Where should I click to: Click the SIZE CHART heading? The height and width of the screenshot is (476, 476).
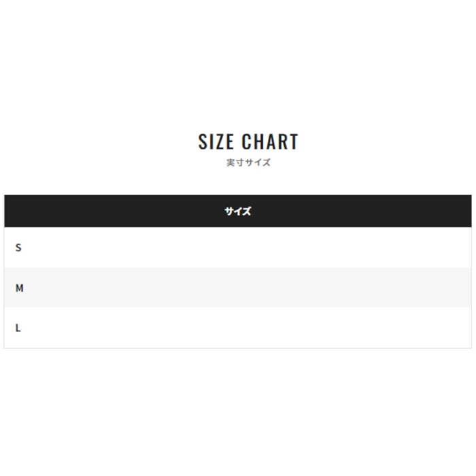pos(248,141)
